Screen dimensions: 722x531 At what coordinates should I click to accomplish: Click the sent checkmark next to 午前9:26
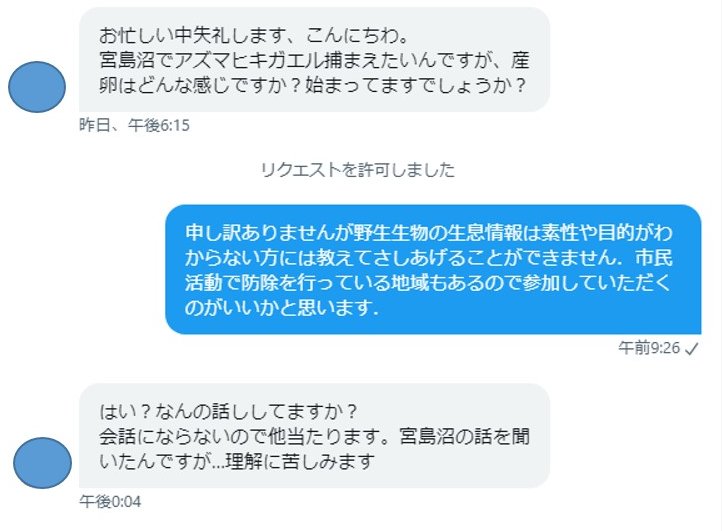pyautogui.click(x=691, y=349)
